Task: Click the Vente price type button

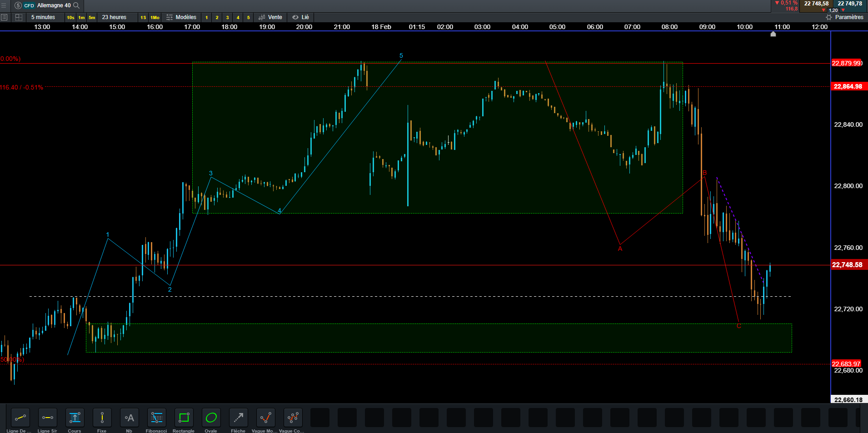Action: pyautogui.click(x=270, y=17)
